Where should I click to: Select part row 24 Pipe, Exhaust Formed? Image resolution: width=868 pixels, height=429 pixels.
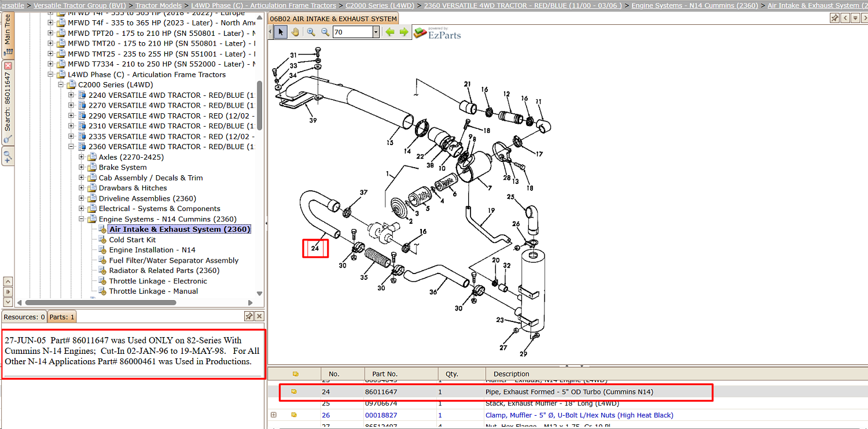point(568,392)
